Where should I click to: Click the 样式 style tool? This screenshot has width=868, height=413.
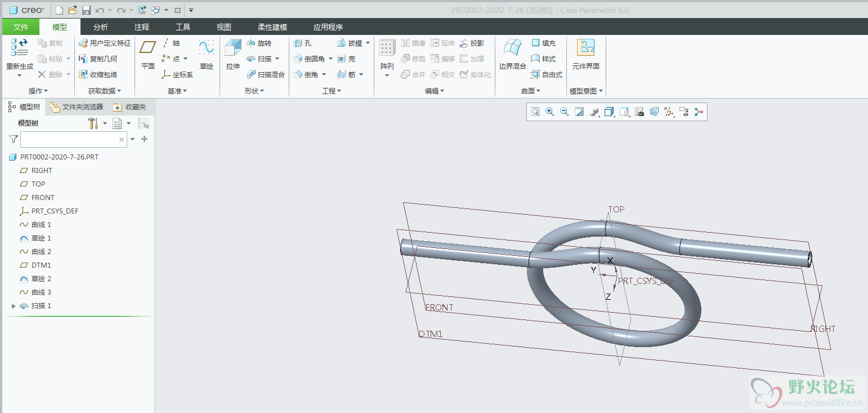pos(543,59)
